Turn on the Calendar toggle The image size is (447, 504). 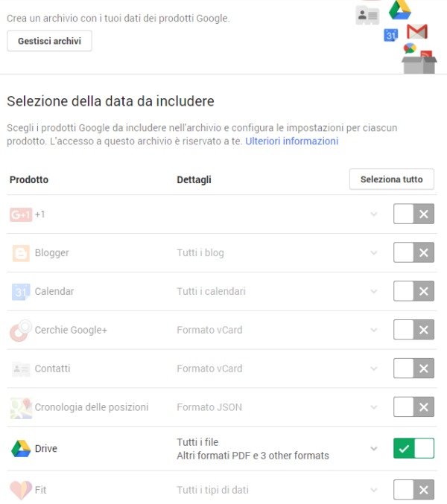pos(413,292)
